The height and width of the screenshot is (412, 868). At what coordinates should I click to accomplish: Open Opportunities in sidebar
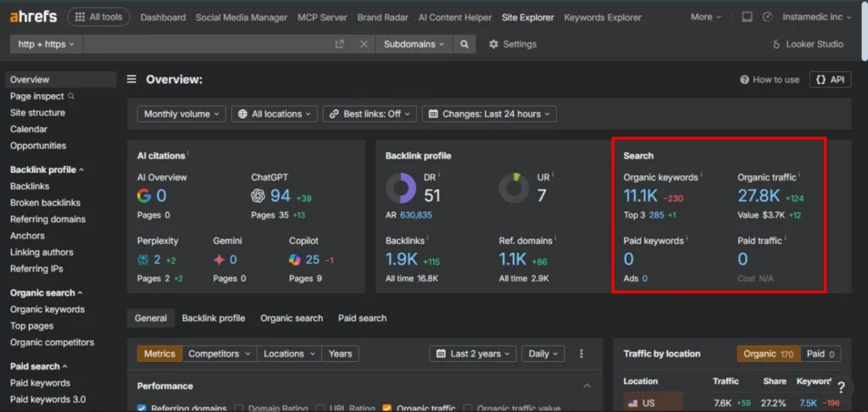pos(37,146)
